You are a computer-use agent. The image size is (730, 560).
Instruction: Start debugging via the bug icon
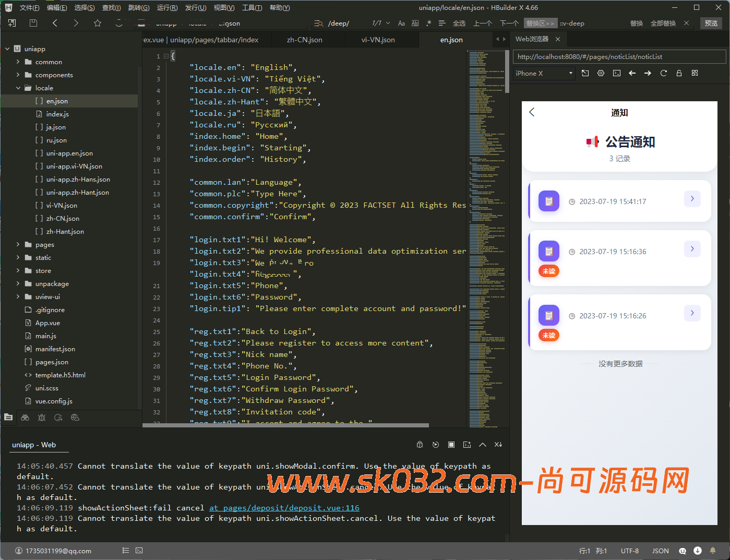(x=420, y=444)
